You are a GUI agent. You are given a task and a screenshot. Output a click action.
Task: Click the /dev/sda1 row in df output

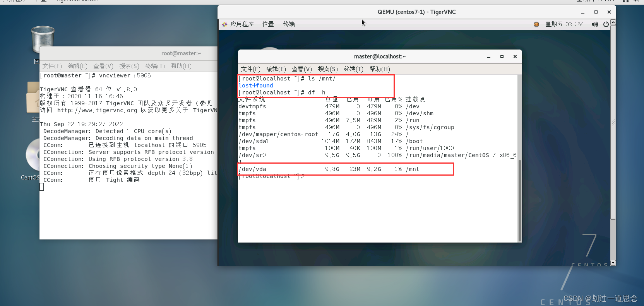[x=331, y=141]
